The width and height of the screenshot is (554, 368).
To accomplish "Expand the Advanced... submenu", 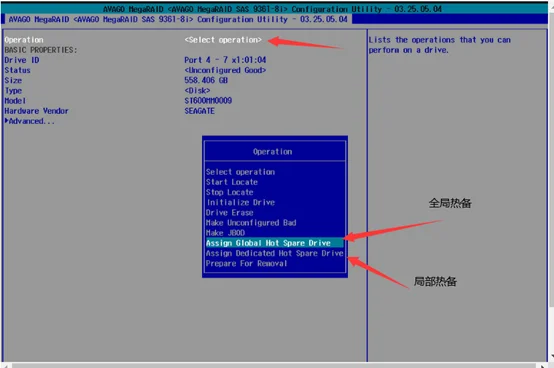I will tap(30, 121).
